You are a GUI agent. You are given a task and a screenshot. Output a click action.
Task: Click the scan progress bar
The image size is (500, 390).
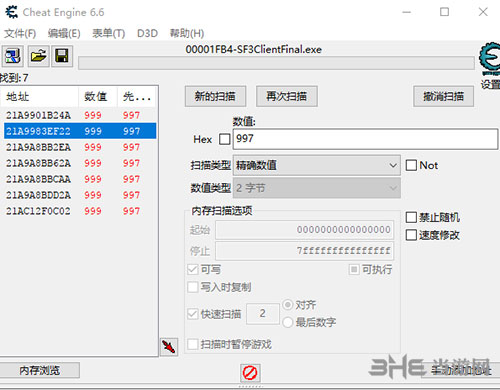276,63
